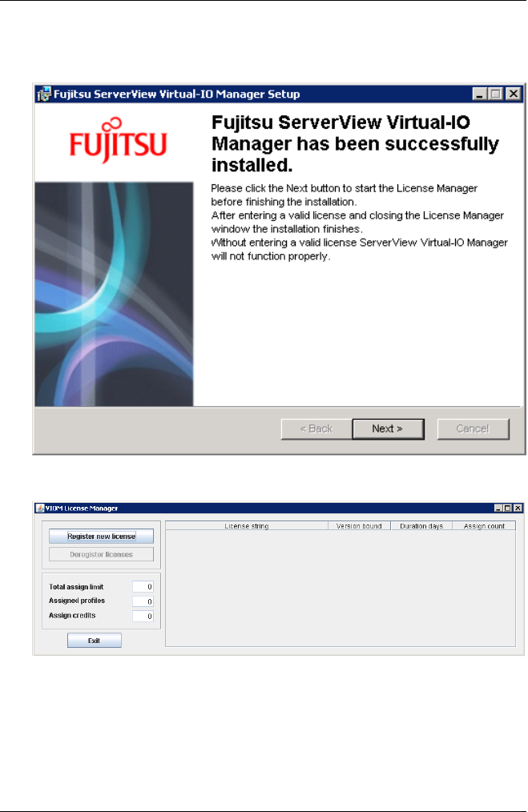Exit the License Manager
Viewport: 528px width, 812px height.
(x=95, y=641)
